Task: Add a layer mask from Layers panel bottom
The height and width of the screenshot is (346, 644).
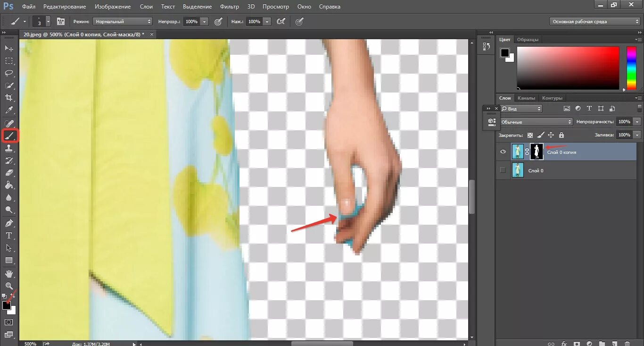Action: (576, 344)
